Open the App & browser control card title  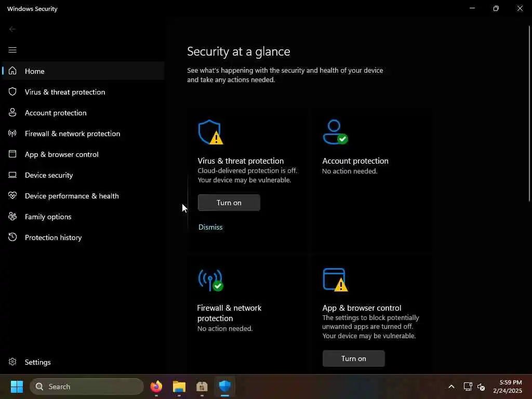tap(362, 308)
